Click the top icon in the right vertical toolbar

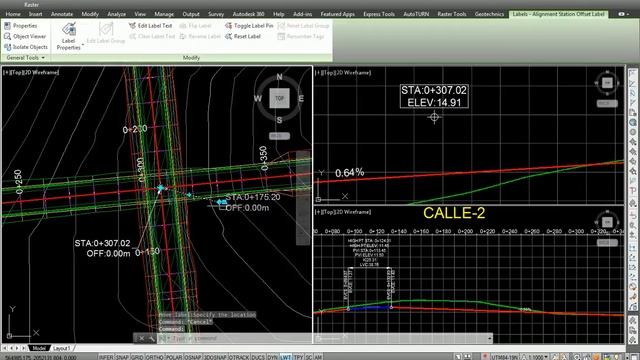click(x=633, y=73)
